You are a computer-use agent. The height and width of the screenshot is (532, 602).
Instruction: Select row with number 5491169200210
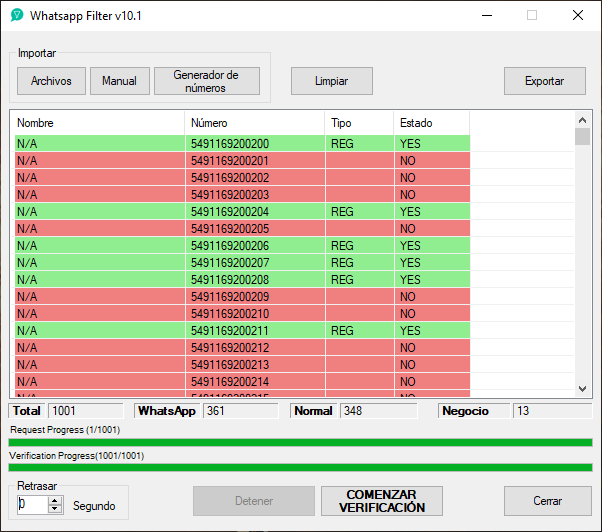point(242,314)
